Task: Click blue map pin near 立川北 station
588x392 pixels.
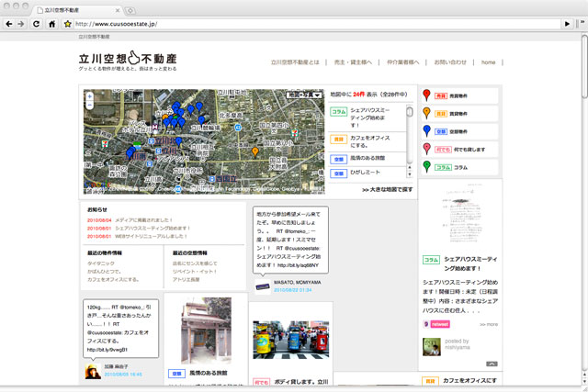Action: click(178, 141)
